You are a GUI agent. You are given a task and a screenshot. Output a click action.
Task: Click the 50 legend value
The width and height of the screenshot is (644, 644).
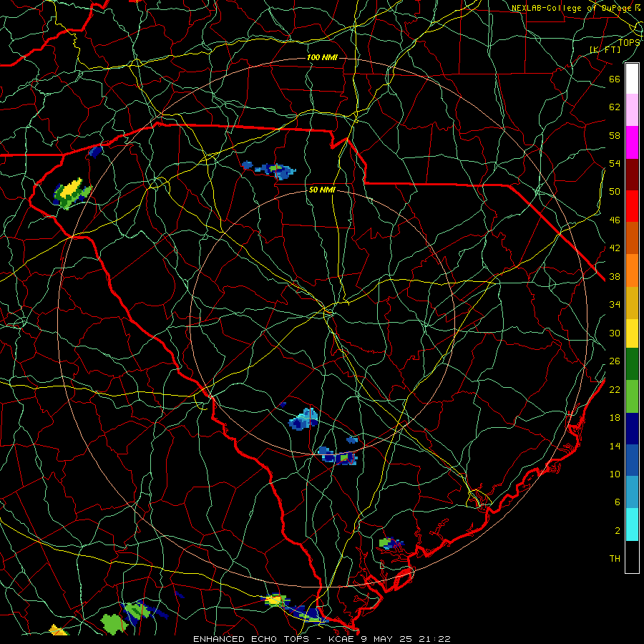615,192
